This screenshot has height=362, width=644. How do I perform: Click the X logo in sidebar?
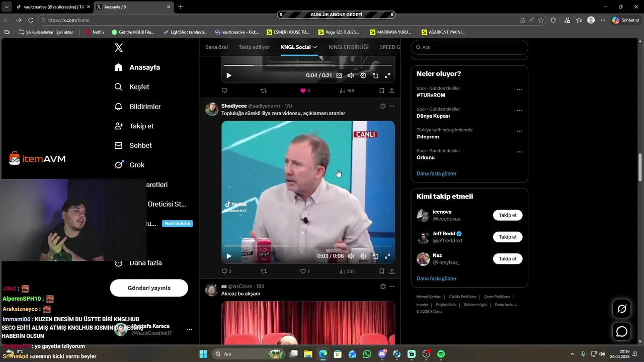coord(119,48)
